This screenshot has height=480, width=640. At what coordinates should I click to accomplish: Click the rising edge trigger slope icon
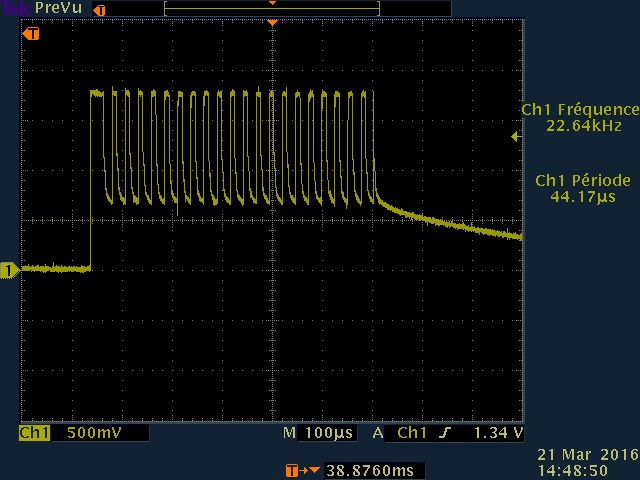[445, 433]
